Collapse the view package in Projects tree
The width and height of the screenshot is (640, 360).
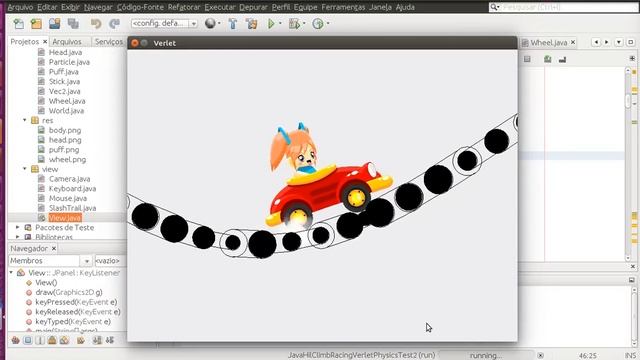(x=24, y=169)
